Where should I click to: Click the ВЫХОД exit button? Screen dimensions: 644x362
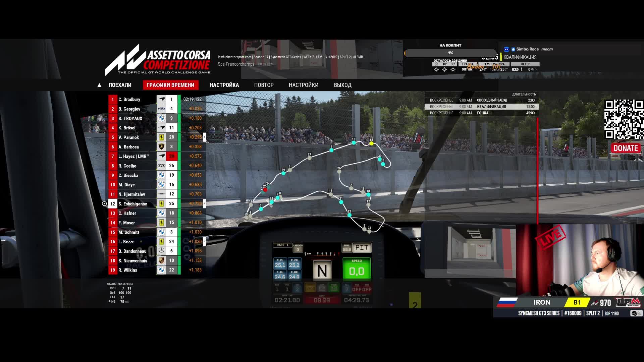tap(342, 85)
